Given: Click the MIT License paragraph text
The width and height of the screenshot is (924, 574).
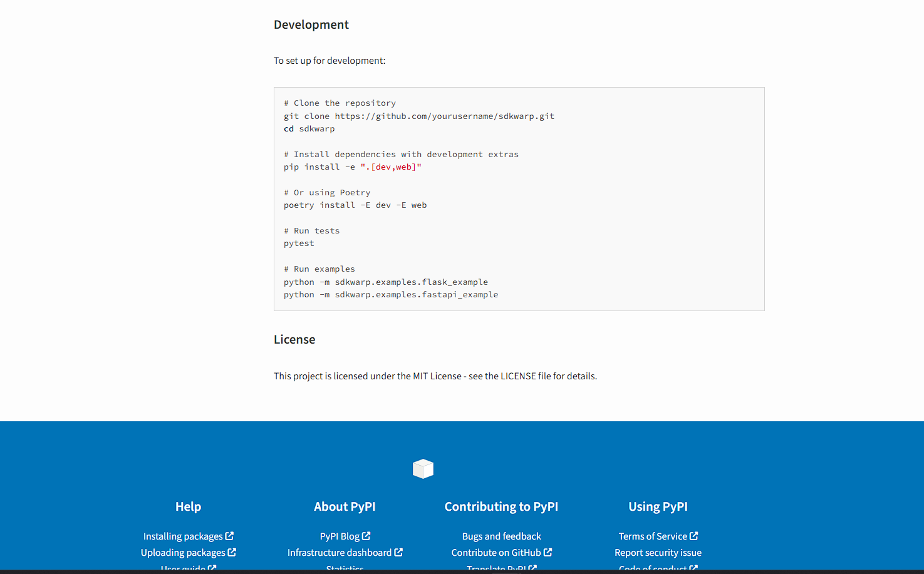Looking at the screenshot, I should tap(435, 376).
